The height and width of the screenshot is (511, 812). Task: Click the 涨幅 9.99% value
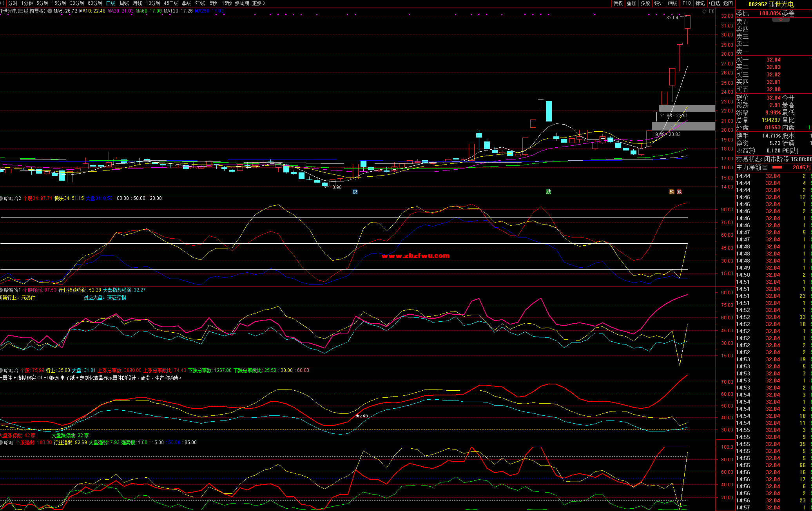(773, 112)
